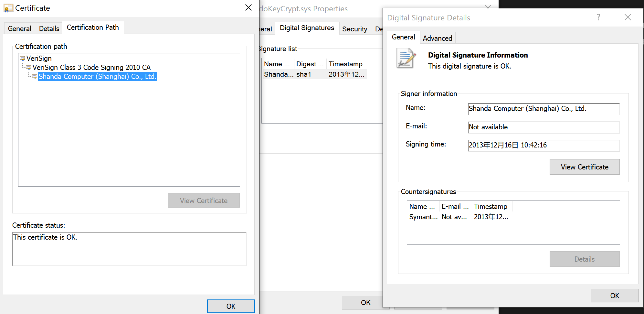The height and width of the screenshot is (314, 644).
Task: Switch to the Advanced tab in Digital Signature Details
Action: [438, 38]
